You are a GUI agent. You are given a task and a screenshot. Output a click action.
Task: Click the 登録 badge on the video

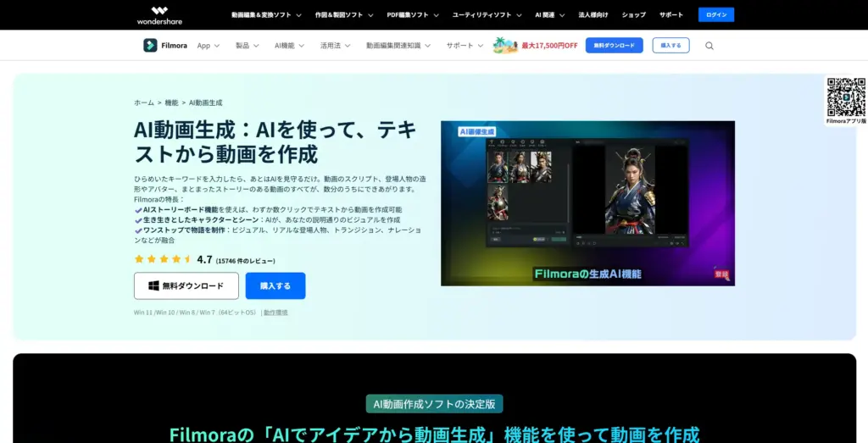click(721, 274)
